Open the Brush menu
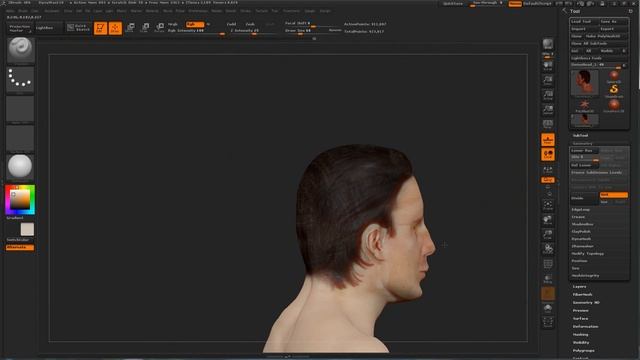The height and width of the screenshot is (360, 640). 23,11
